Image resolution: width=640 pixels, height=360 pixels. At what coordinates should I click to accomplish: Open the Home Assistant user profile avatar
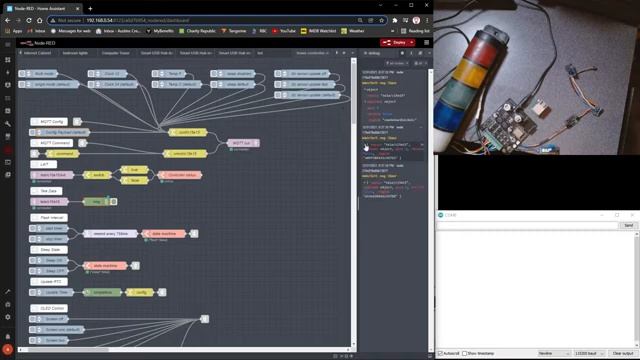tap(8, 349)
